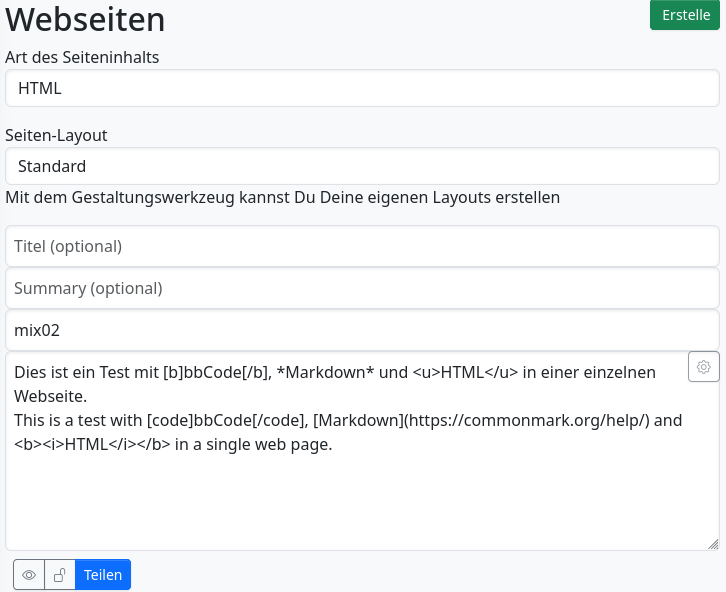Select the mix02 page name field

(x=362, y=329)
